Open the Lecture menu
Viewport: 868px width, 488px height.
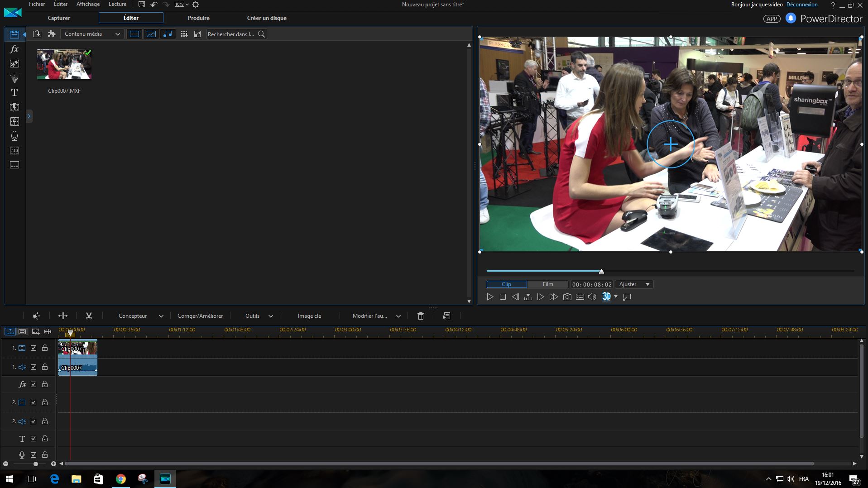[117, 4]
